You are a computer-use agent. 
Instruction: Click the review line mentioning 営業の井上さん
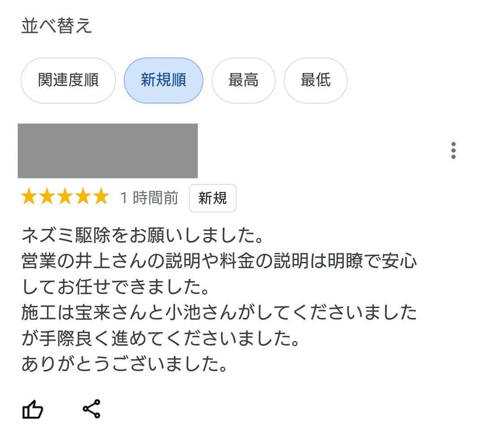click(219, 261)
